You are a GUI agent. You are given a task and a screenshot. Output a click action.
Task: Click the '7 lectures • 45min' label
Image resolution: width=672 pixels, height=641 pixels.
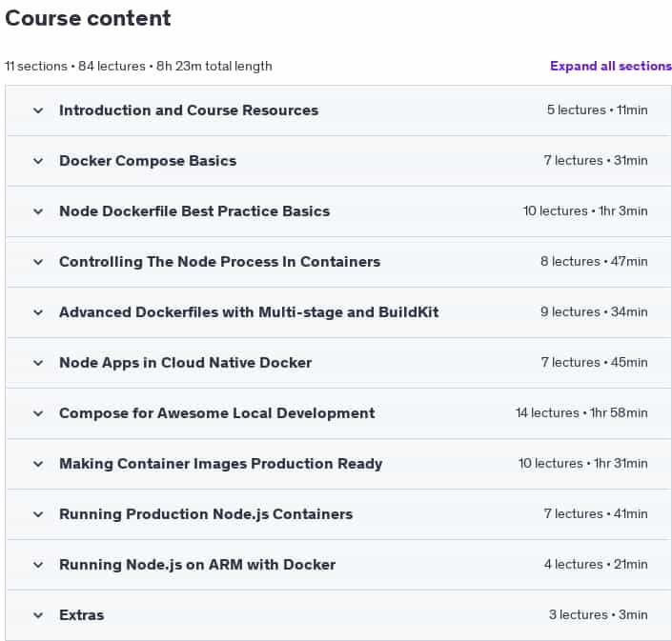(594, 363)
